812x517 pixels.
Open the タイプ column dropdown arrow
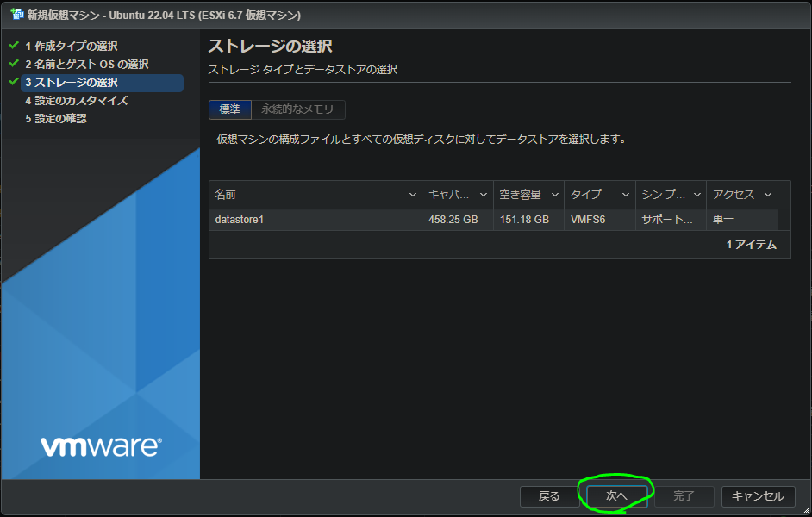[626, 195]
